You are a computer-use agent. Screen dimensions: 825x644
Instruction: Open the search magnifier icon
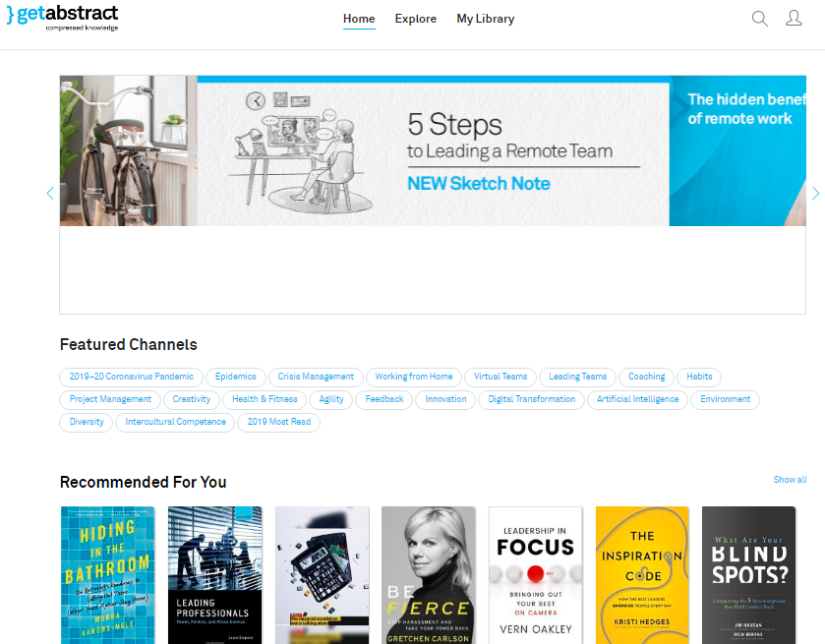pos(759,19)
